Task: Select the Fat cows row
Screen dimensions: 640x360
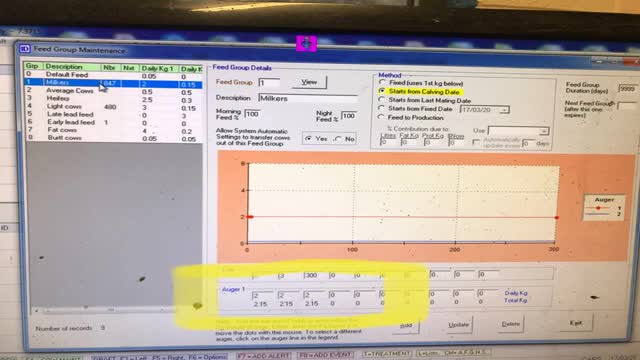Action: [113, 130]
